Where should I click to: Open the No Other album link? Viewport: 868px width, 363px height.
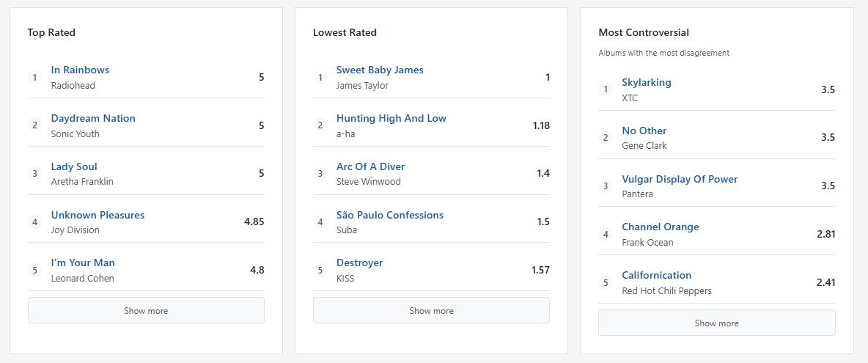coord(644,131)
